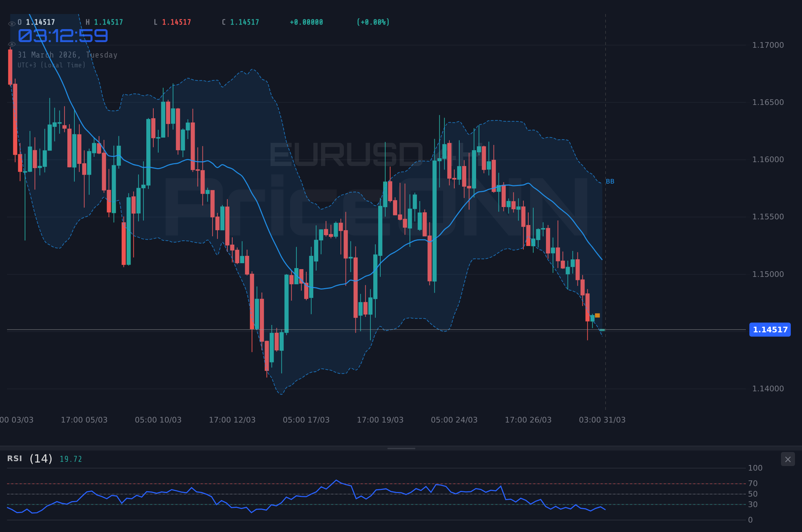Click the candle countdown timer 03:12:59
The image size is (802, 532).
tap(62, 35)
